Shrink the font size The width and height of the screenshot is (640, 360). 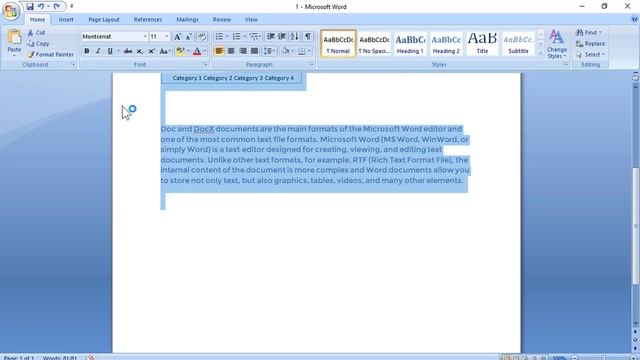tap(189, 37)
